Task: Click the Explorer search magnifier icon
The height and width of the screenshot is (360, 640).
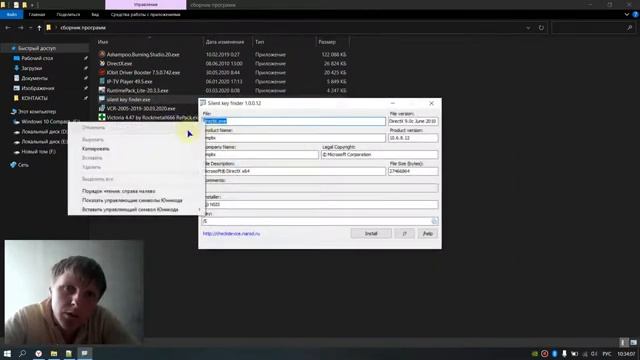Action: pyautogui.click(x=629, y=28)
